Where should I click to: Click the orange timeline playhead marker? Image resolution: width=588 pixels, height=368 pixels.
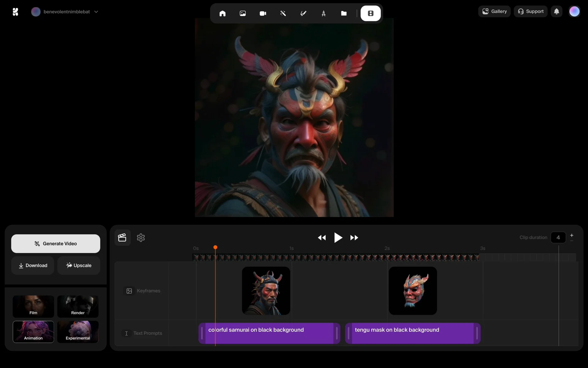click(215, 247)
